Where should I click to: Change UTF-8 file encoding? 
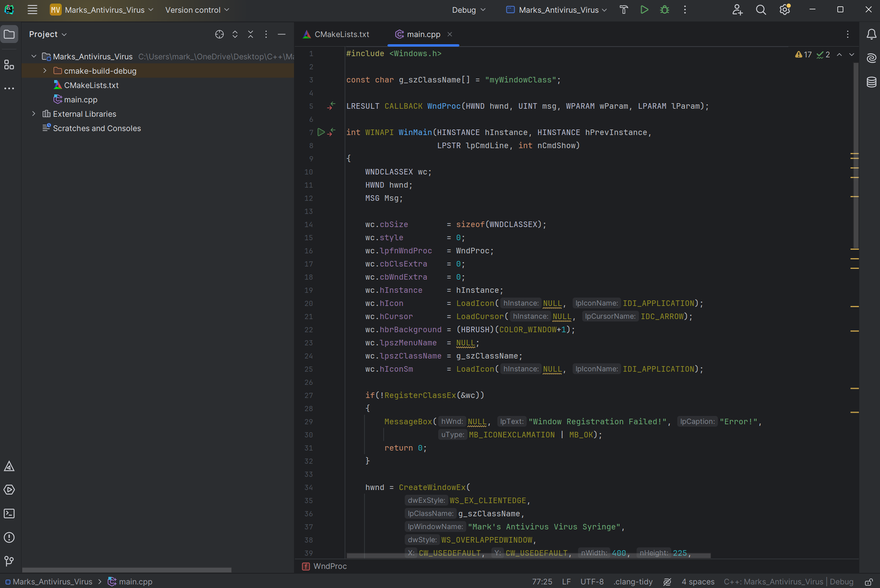592,582
